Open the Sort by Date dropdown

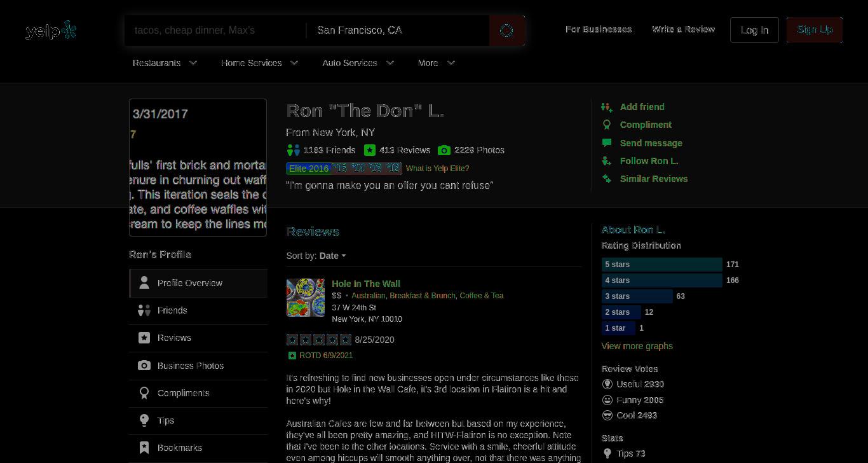coord(333,256)
